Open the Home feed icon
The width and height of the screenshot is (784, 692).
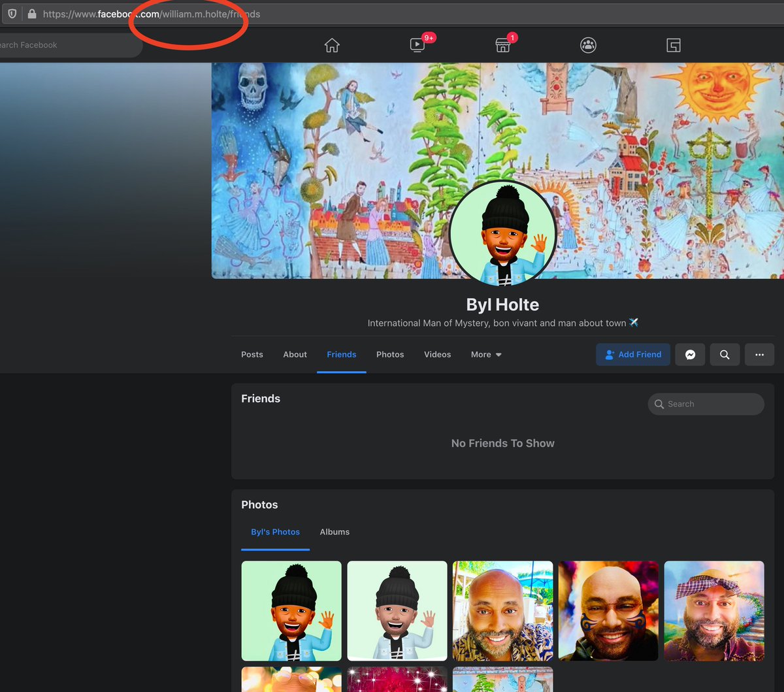pyautogui.click(x=332, y=45)
